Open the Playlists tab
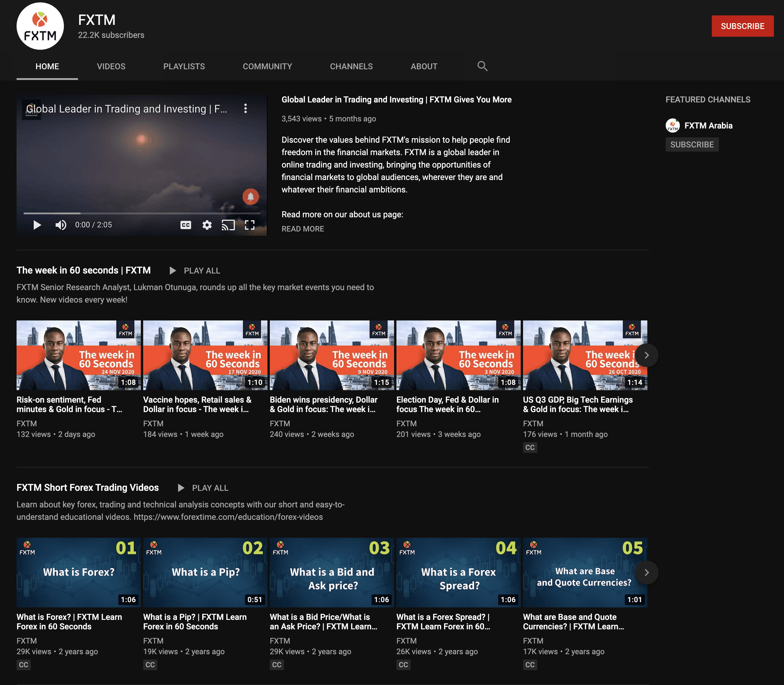This screenshot has width=784, height=685. [184, 67]
